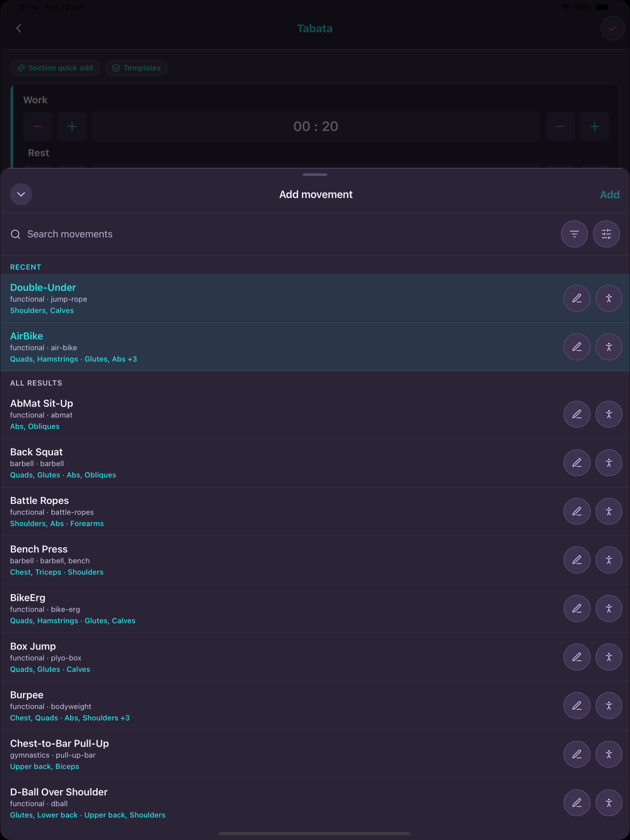The width and height of the screenshot is (630, 840).
Task: Tap the Add button in sheet header
Action: coord(610,194)
